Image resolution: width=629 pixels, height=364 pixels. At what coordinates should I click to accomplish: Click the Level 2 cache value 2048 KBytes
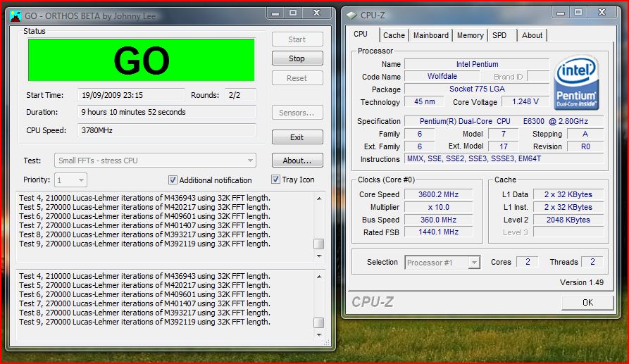coord(568,220)
